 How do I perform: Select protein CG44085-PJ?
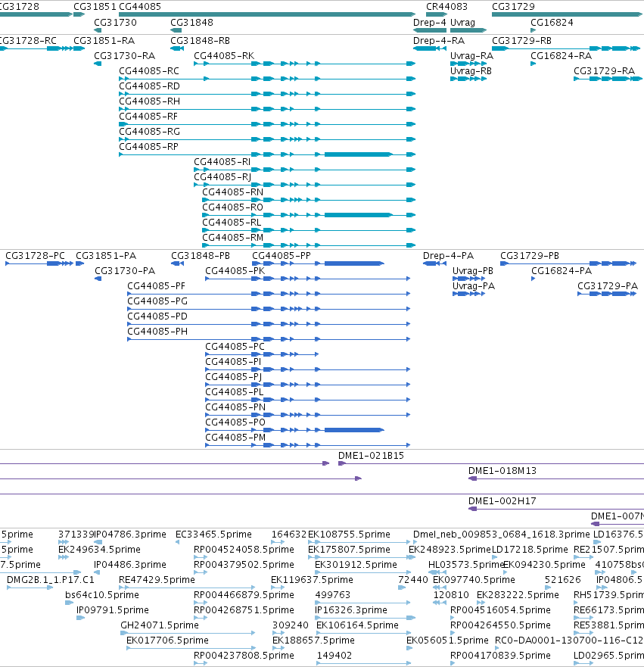click(x=233, y=377)
